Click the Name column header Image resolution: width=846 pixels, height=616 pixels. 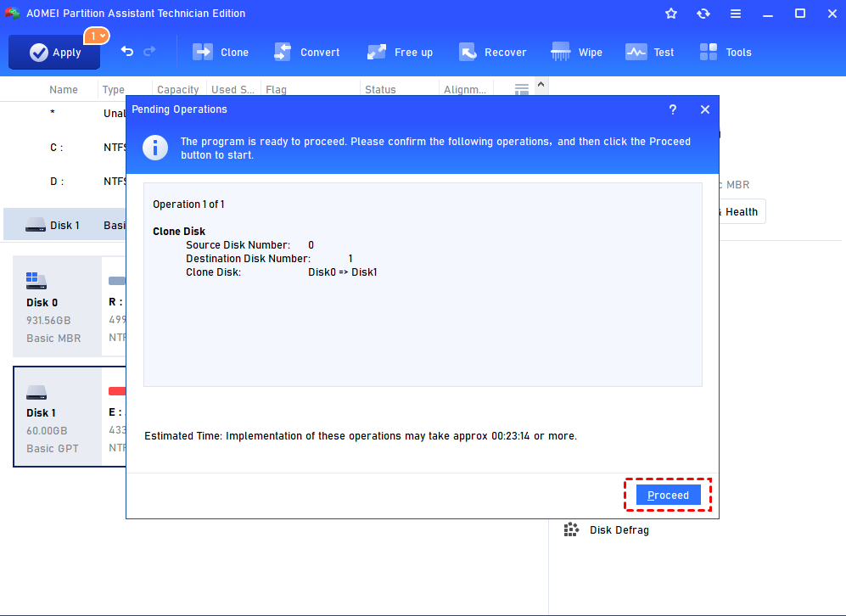click(x=64, y=90)
